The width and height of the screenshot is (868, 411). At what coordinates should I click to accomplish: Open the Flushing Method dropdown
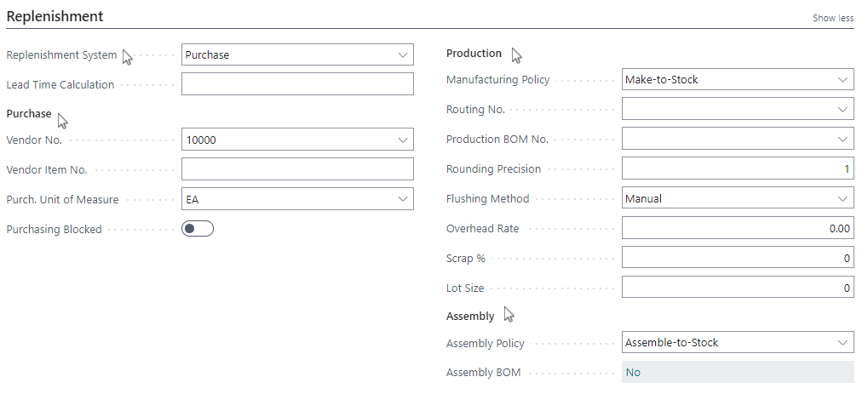pyautogui.click(x=738, y=198)
